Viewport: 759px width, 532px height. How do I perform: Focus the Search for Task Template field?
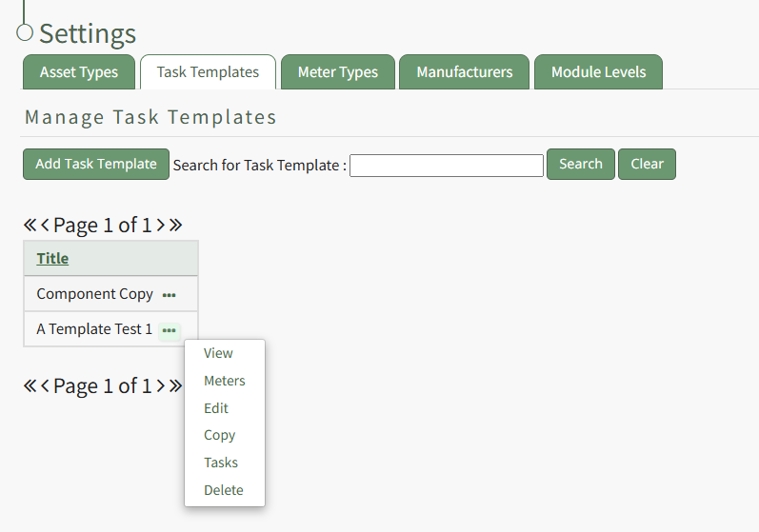click(446, 165)
